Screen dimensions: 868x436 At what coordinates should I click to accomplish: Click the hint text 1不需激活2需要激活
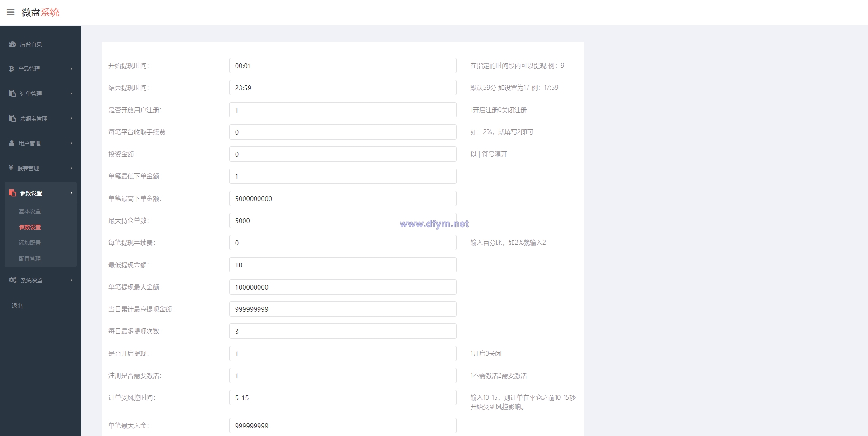tap(499, 375)
